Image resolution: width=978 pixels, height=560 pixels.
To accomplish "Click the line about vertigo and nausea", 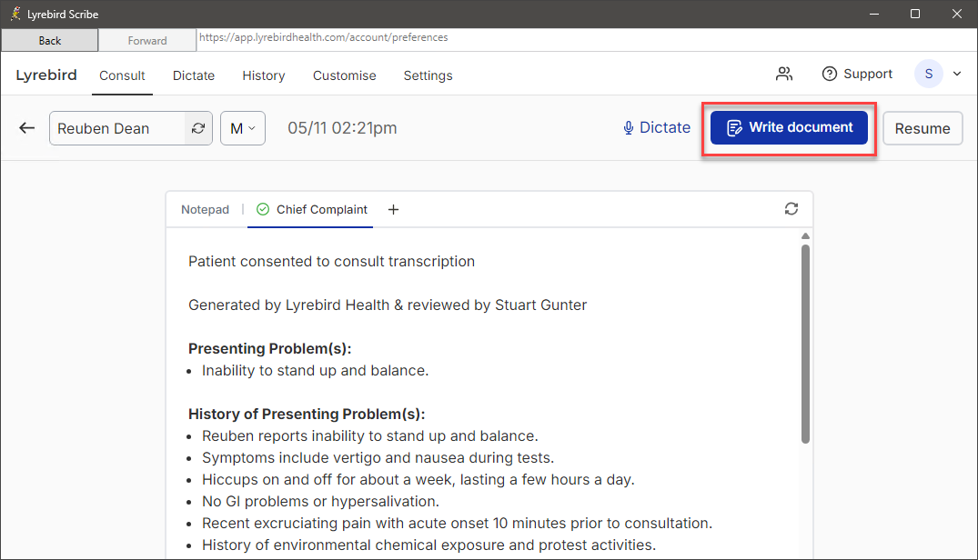I will 378,458.
